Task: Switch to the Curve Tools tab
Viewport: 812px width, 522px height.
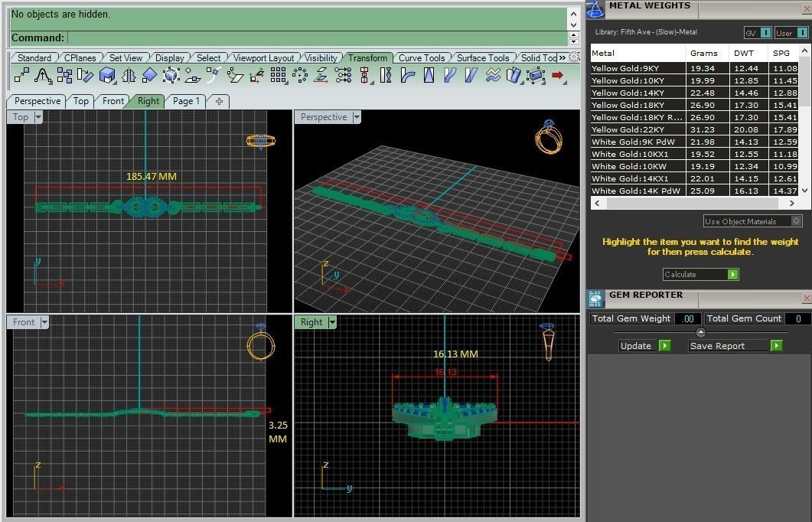Action: [x=422, y=58]
